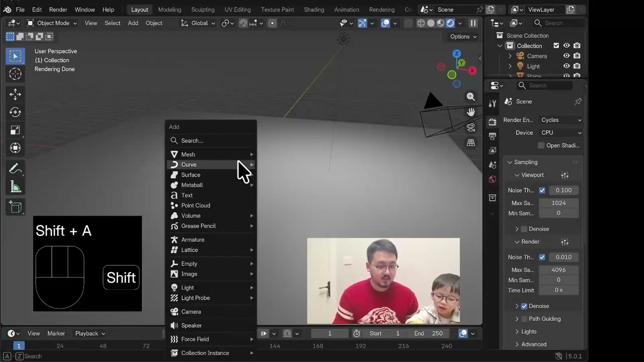The height and width of the screenshot is (362, 644).
Task: Click the viewport header Select menu
Action: pos(112,23)
